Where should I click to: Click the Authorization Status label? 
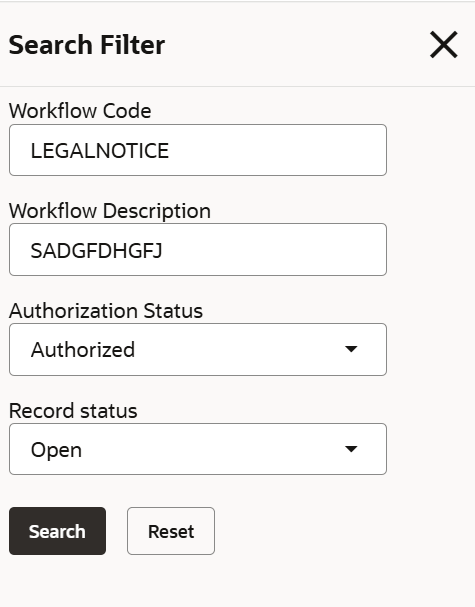click(106, 311)
